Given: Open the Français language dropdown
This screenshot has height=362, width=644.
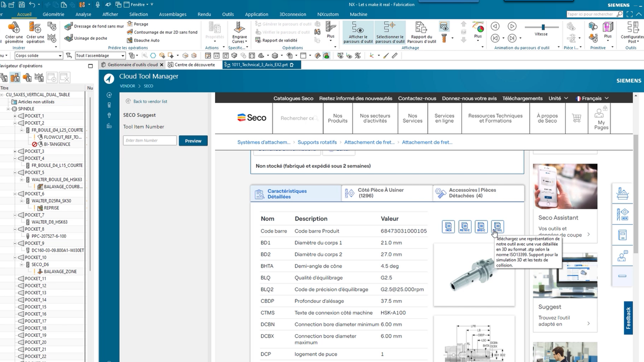Looking at the screenshot, I should 592,98.
